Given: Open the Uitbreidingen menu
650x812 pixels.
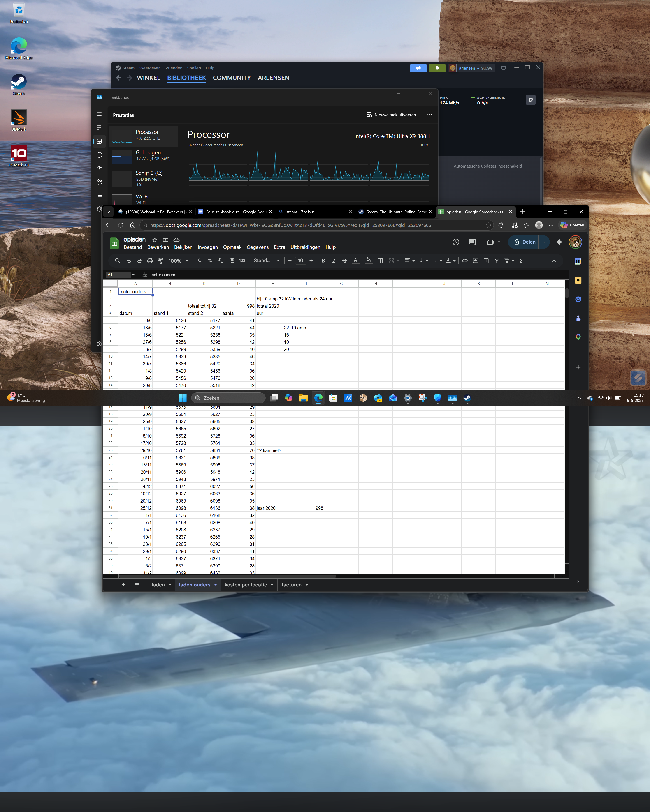Looking at the screenshot, I should pos(305,247).
